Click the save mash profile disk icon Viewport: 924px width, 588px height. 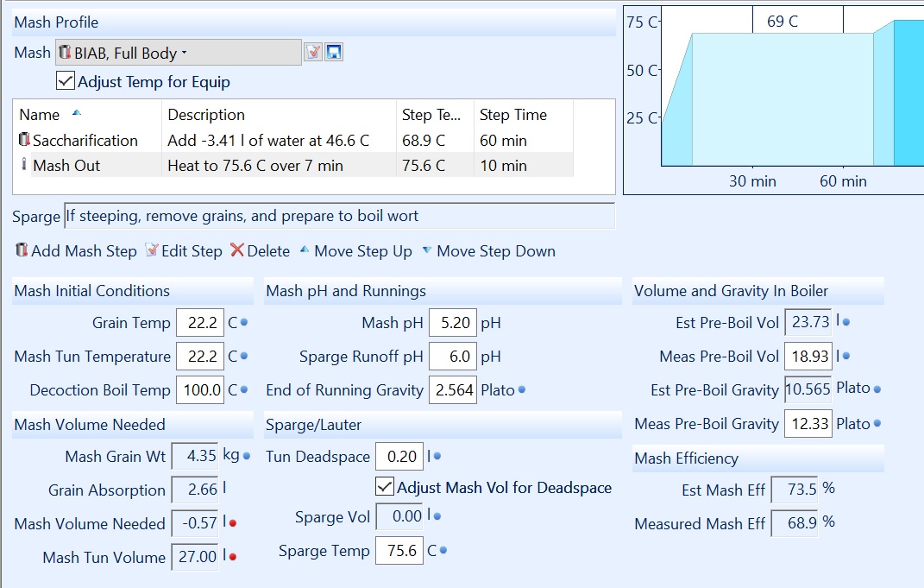[334, 53]
